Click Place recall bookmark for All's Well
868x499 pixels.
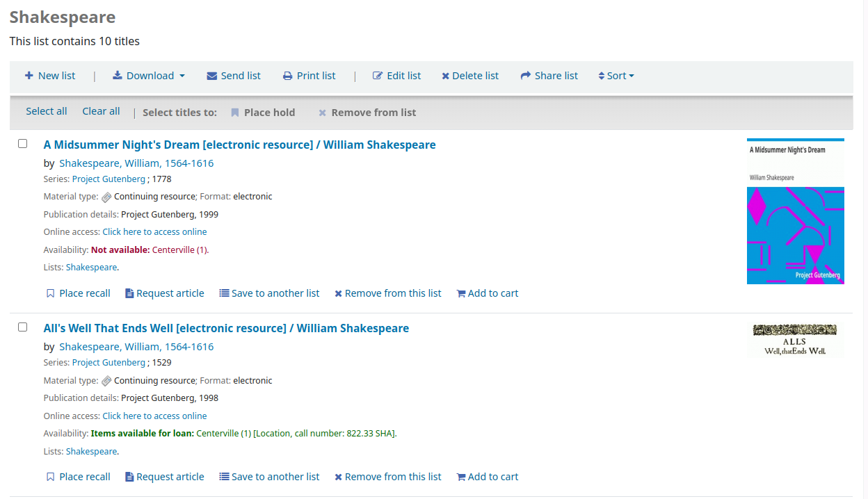click(50, 477)
